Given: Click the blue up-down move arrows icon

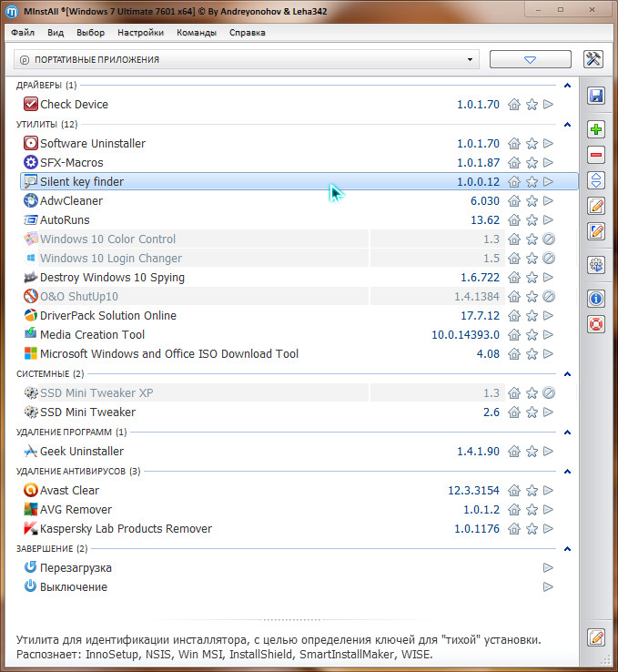Looking at the screenshot, I should coord(596,180).
